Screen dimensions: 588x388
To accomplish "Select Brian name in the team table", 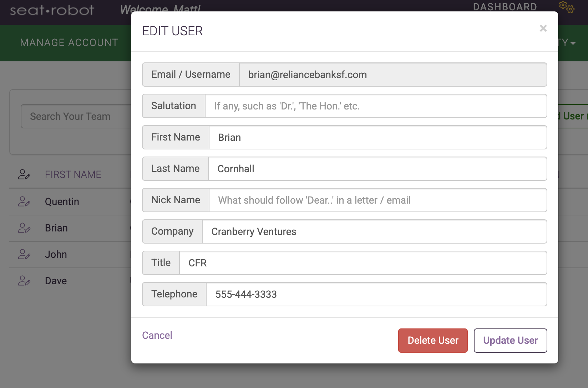I will (56, 228).
